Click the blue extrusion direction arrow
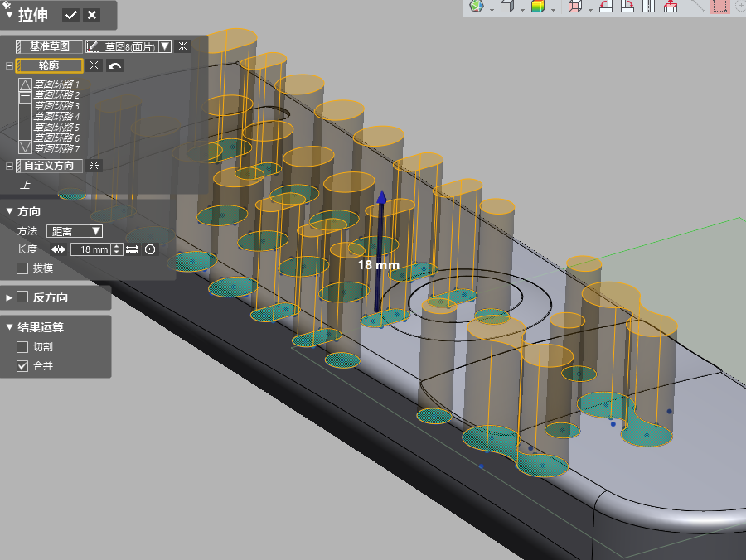746x560 pixels. click(x=380, y=251)
